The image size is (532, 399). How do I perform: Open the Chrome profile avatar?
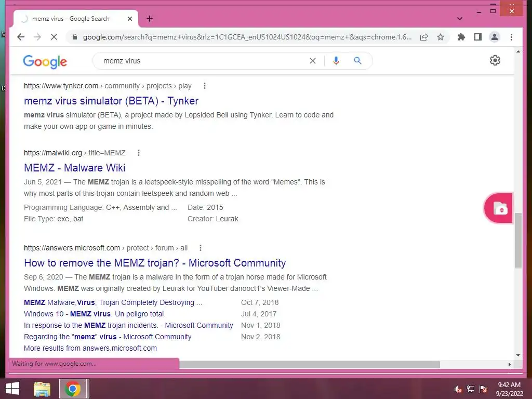[x=495, y=37]
